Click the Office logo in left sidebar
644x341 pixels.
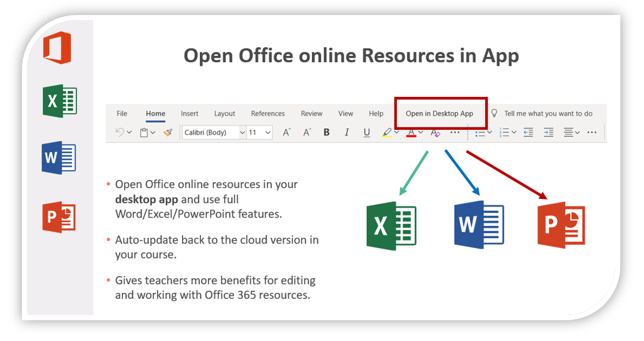tap(57, 48)
